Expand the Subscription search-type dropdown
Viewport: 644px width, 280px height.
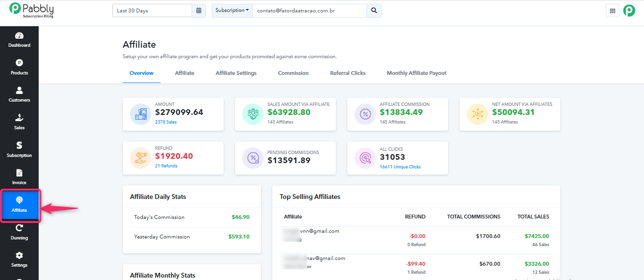click(x=232, y=10)
